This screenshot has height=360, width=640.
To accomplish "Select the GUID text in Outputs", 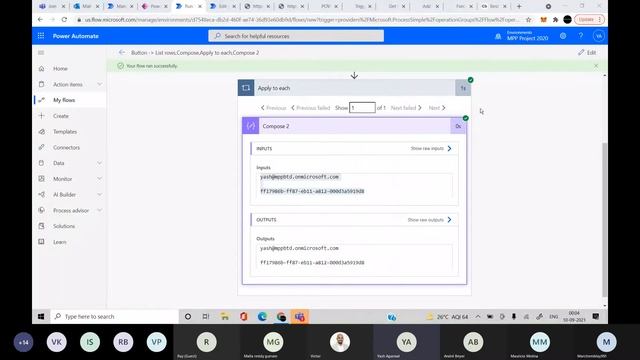I will point(312,262).
